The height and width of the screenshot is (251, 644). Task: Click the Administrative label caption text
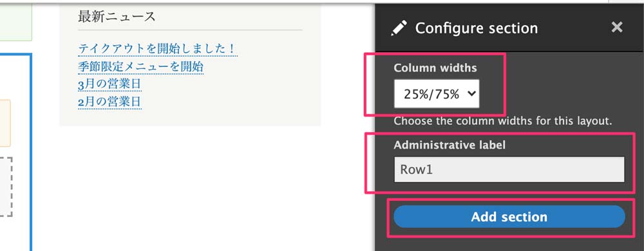click(450, 145)
